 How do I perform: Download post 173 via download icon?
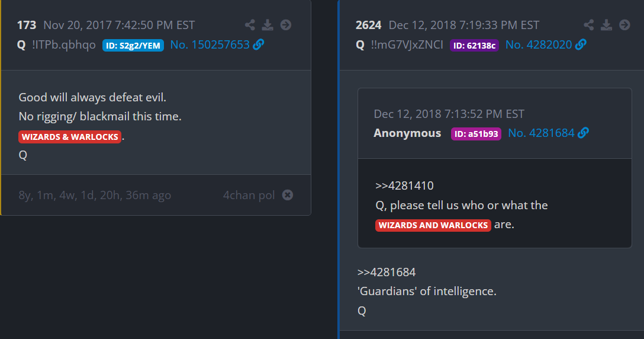[x=268, y=25]
